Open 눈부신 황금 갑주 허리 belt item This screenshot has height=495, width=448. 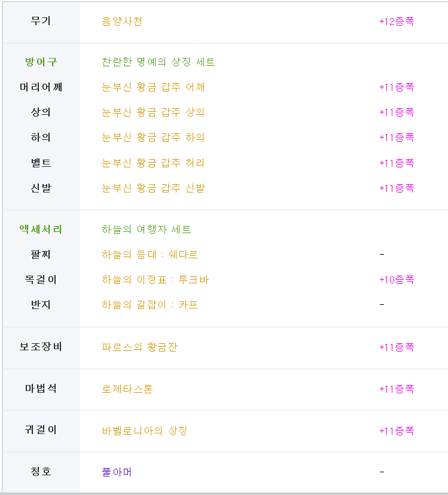pos(153,163)
